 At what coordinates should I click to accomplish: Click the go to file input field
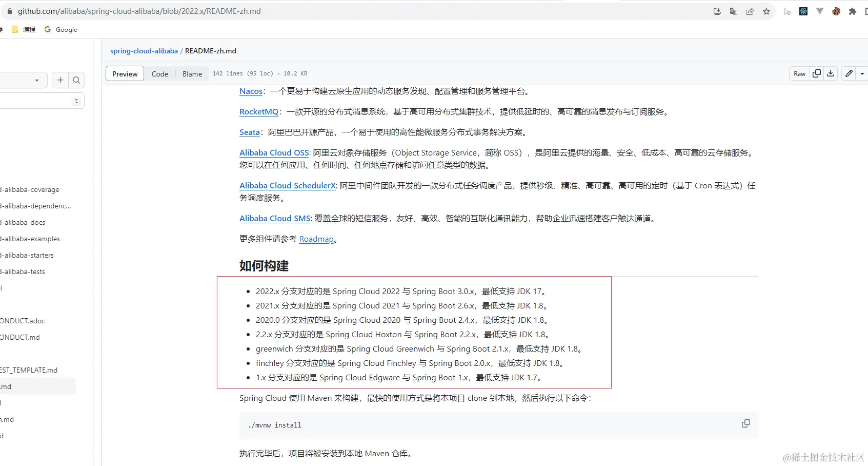coord(41,101)
